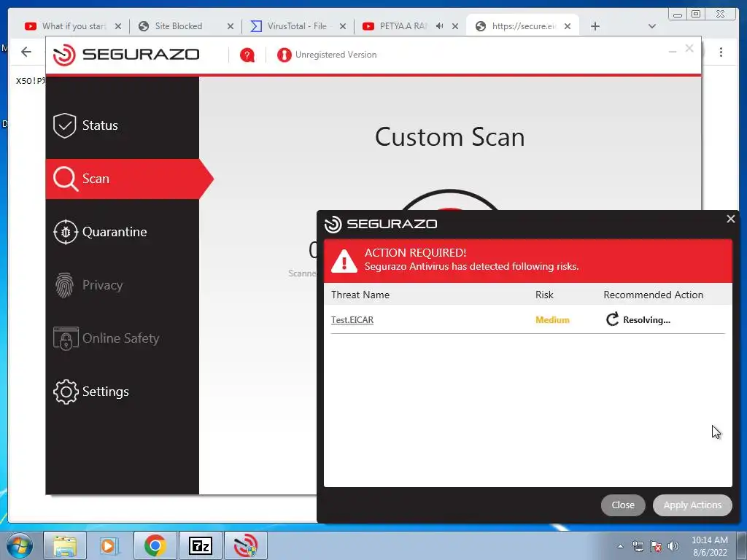
Task: Open File Explorer from taskbar
Action: click(65, 545)
